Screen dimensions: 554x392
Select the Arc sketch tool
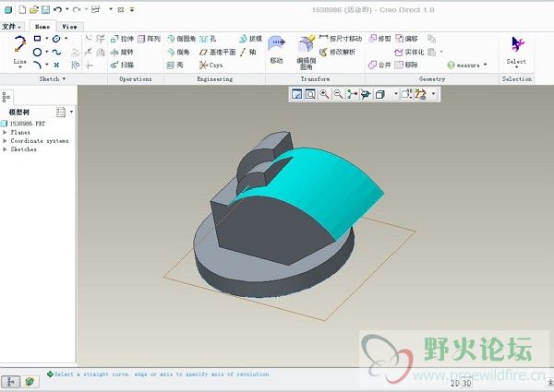(38, 65)
